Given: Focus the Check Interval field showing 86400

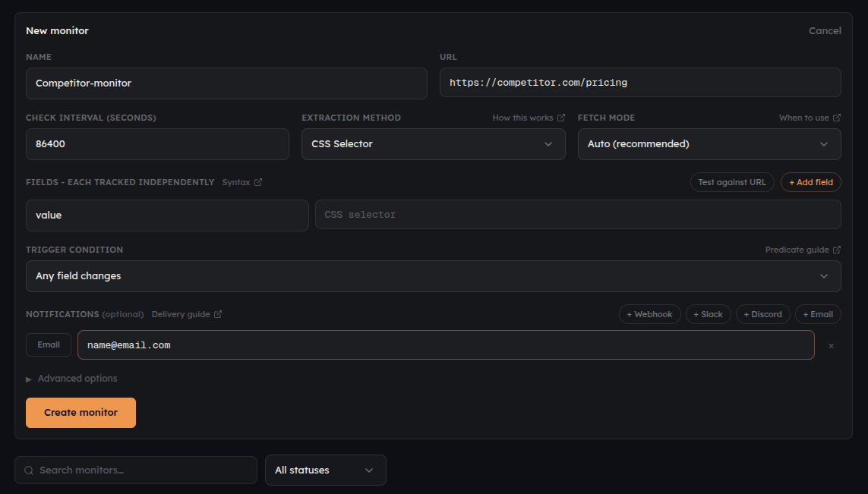Looking at the screenshot, I should (157, 144).
